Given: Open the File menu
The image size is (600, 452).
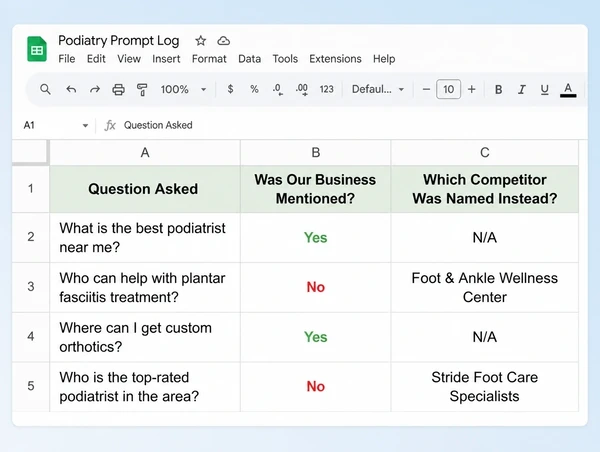Looking at the screenshot, I should click(x=67, y=59).
